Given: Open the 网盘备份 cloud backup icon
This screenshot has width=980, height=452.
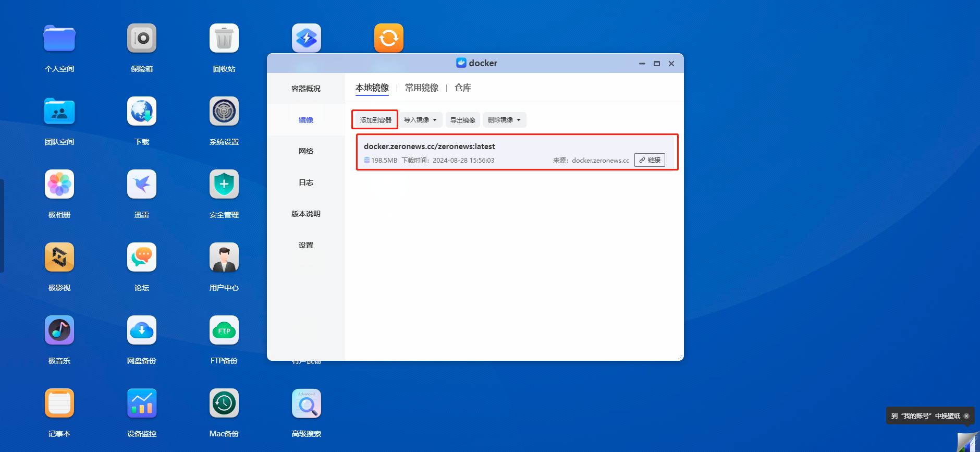Looking at the screenshot, I should click(x=142, y=330).
